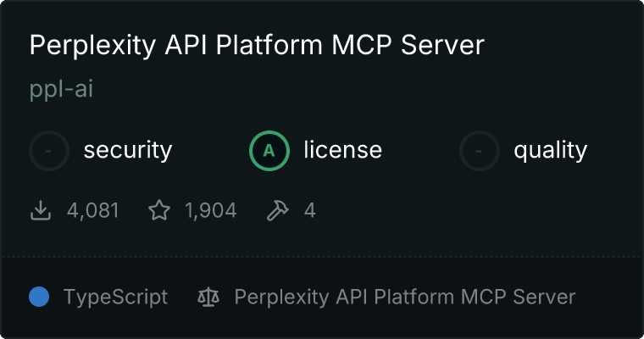Click the dashed divider above the footer
The width and height of the screenshot is (644, 339).
pyautogui.click(x=322, y=255)
